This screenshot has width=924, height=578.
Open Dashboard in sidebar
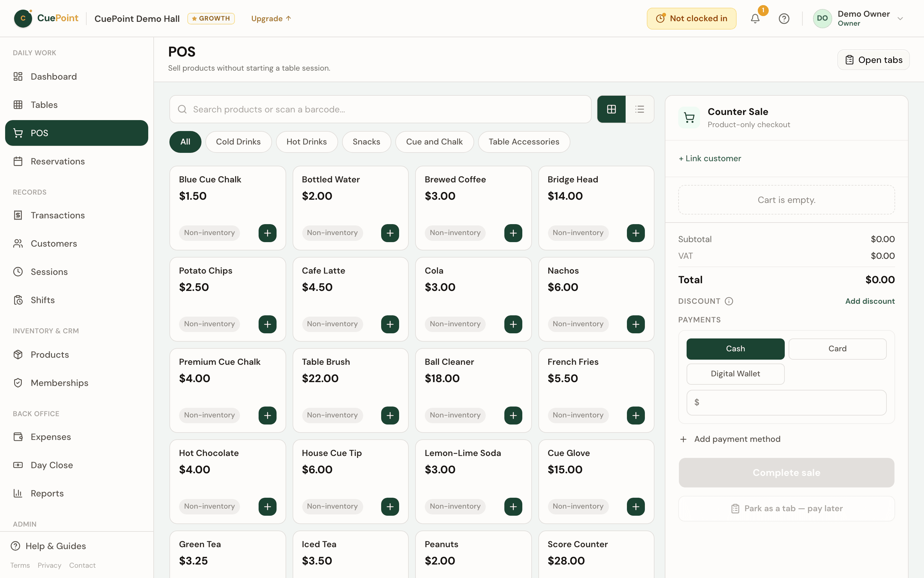coord(76,76)
